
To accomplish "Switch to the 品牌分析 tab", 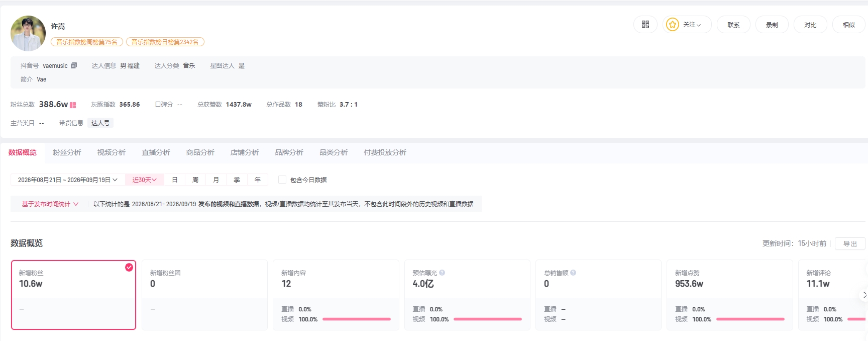I will pyautogui.click(x=289, y=152).
